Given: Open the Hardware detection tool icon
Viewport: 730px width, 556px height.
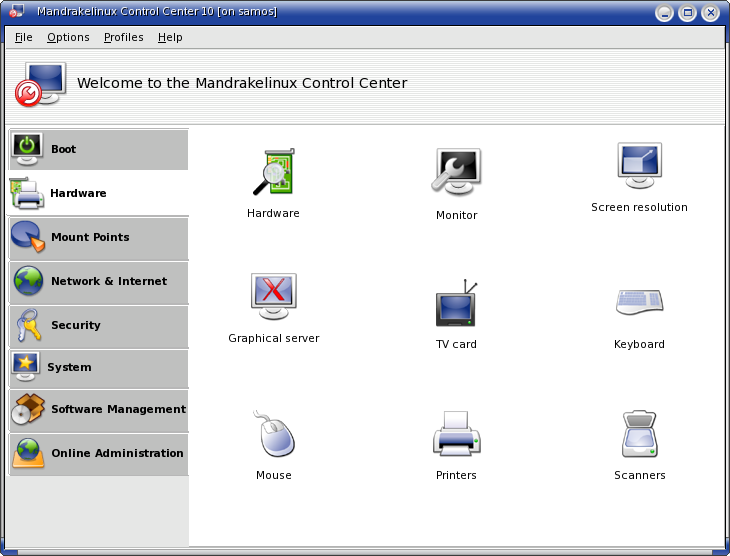Looking at the screenshot, I should click(274, 171).
